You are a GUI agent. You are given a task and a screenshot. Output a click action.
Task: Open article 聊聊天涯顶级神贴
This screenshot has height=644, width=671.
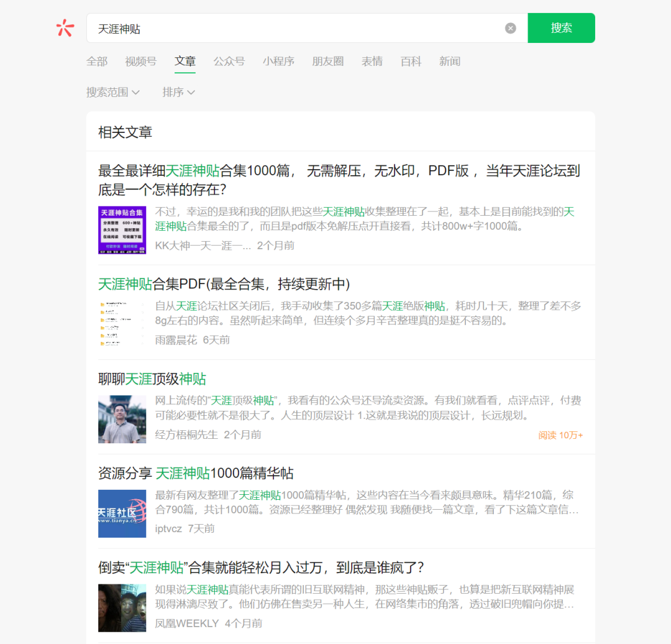click(x=152, y=379)
